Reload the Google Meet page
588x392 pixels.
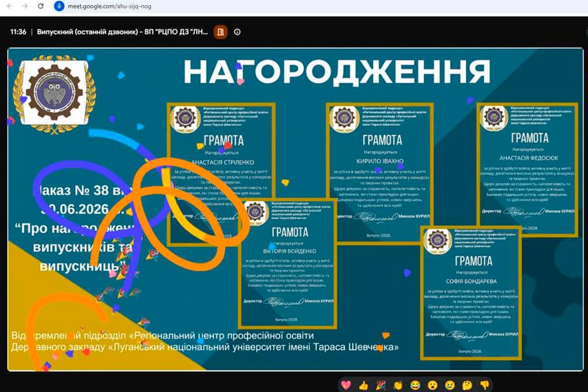(x=41, y=6)
